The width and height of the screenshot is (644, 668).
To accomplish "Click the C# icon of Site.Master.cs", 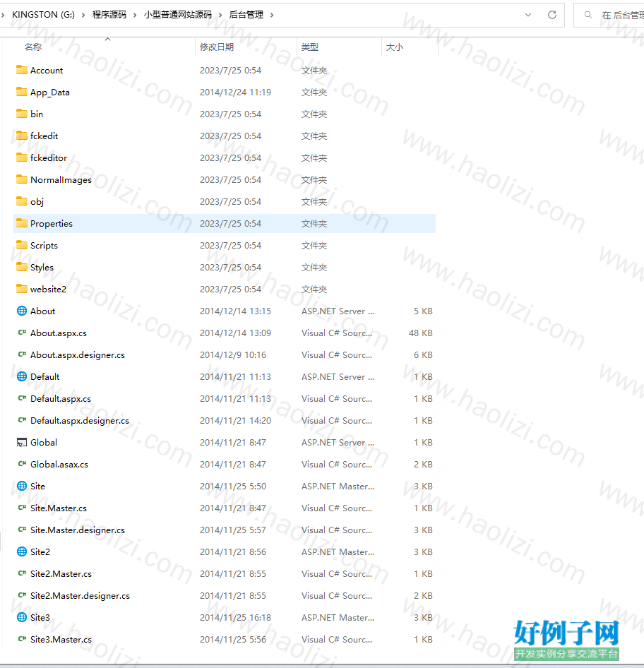I will click(22, 508).
